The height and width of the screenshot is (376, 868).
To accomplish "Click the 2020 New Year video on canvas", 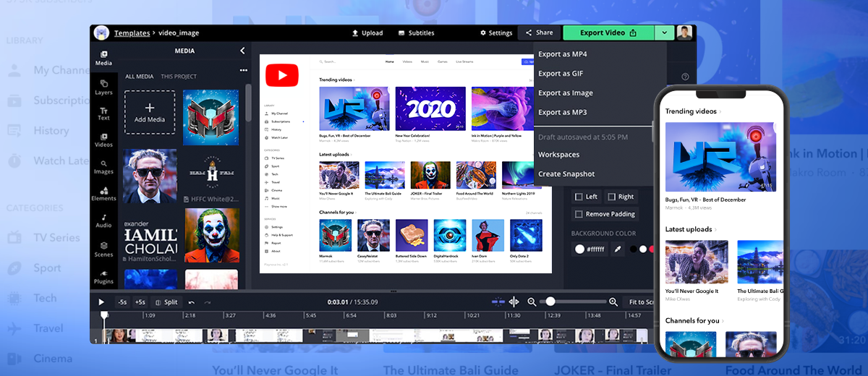I will coord(429,109).
